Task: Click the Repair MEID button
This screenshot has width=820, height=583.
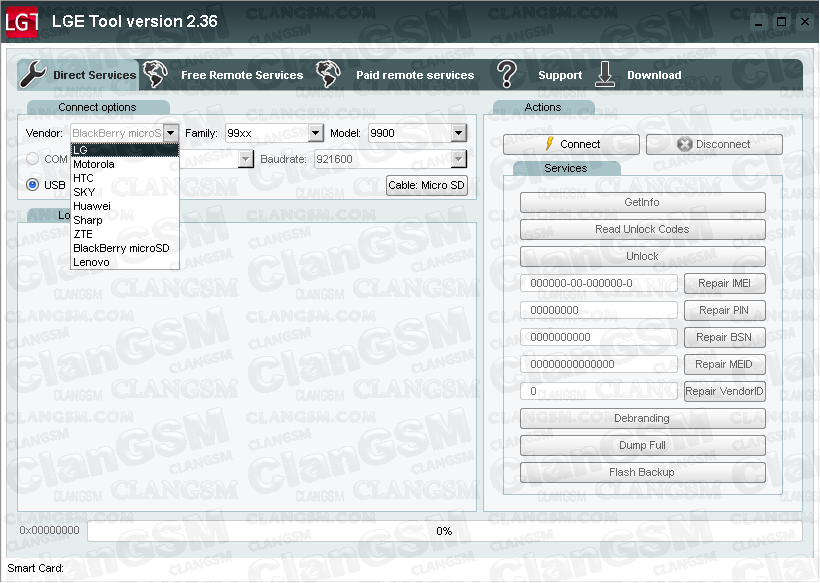Action: (x=724, y=364)
